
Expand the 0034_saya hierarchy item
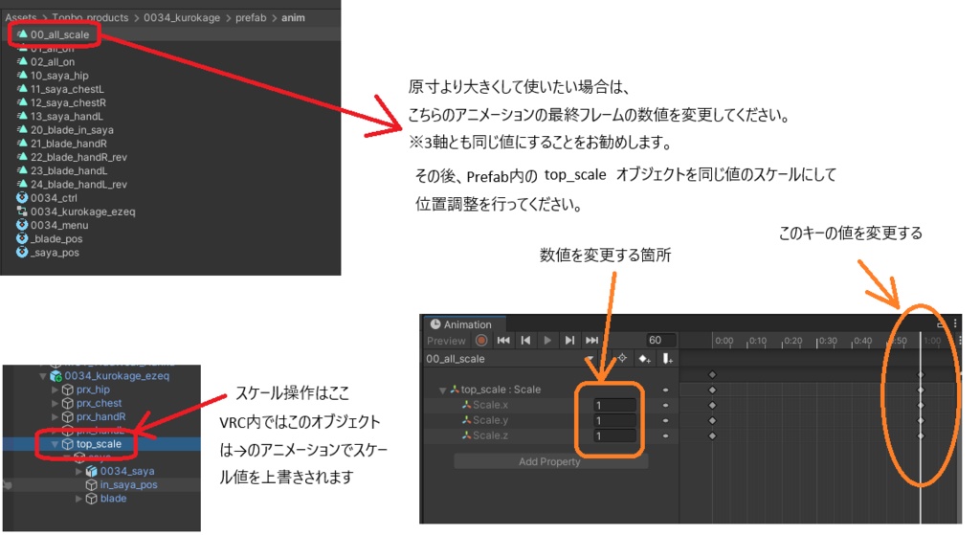click(x=78, y=471)
